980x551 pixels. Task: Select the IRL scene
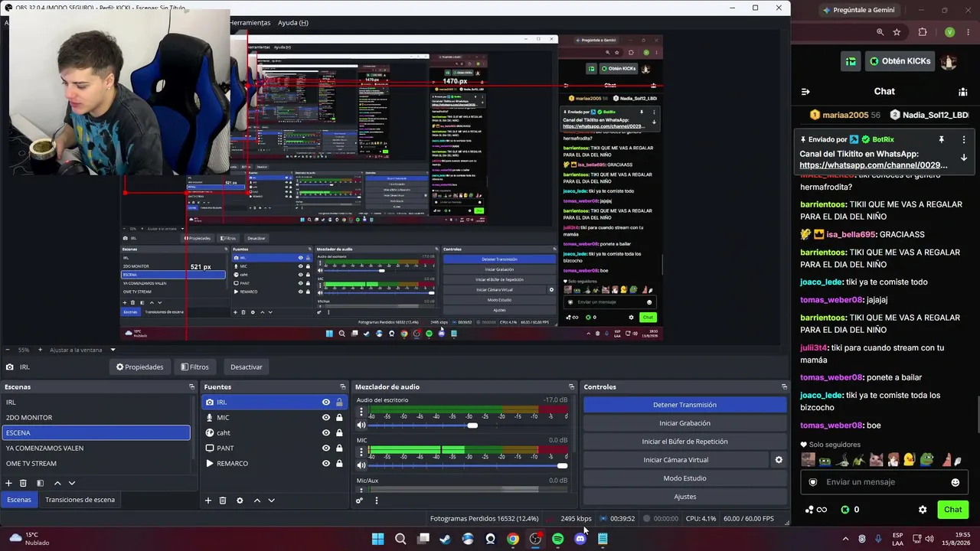tap(96, 403)
